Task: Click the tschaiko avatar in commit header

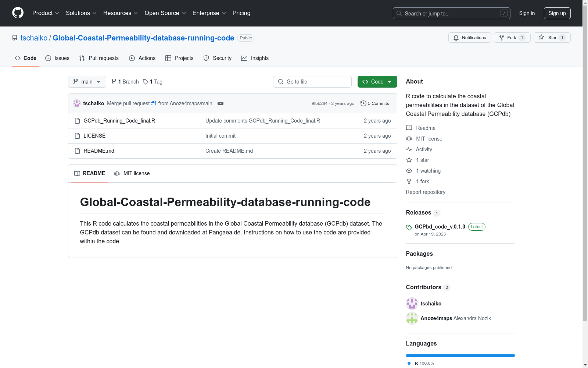Action: [77, 103]
